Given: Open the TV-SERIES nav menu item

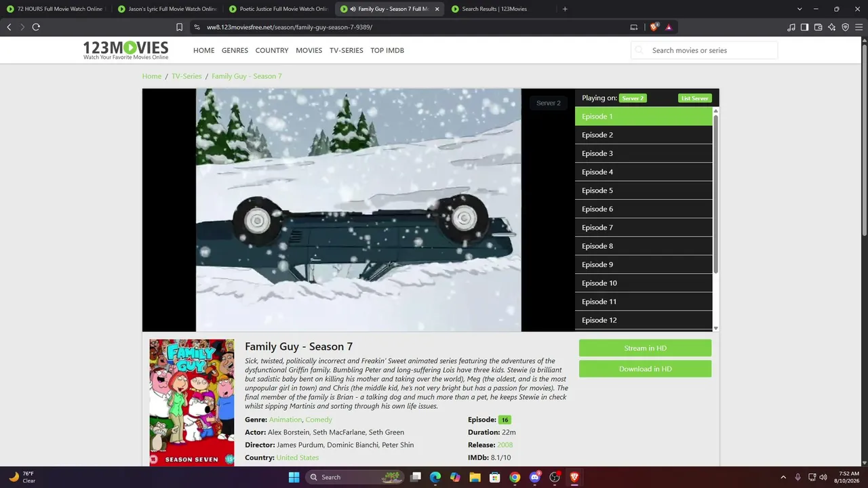Looking at the screenshot, I should pyautogui.click(x=347, y=50).
